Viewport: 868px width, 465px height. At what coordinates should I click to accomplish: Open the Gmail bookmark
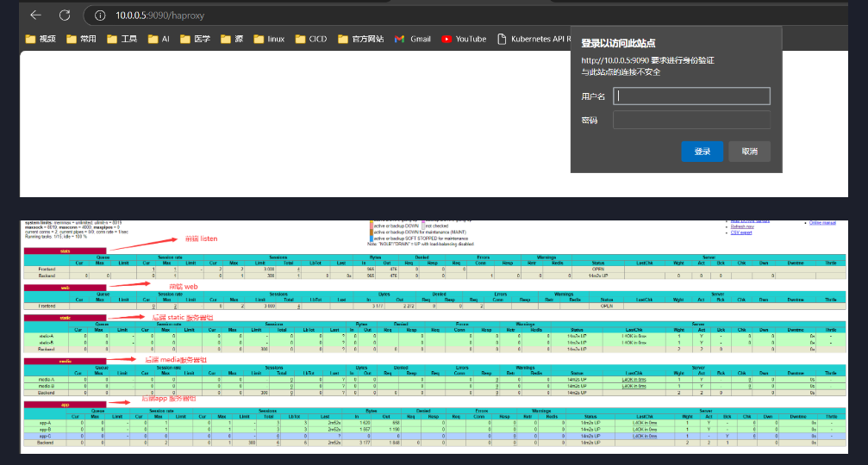(x=412, y=39)
